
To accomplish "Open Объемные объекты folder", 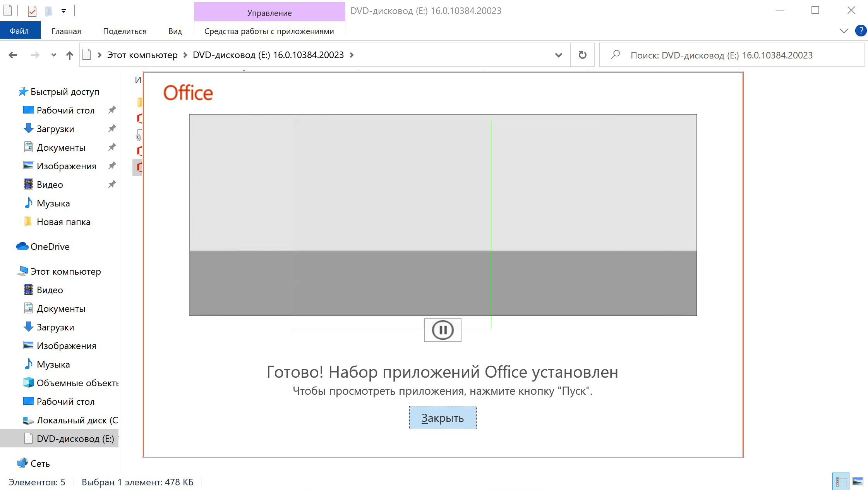I will click(77, 383).
